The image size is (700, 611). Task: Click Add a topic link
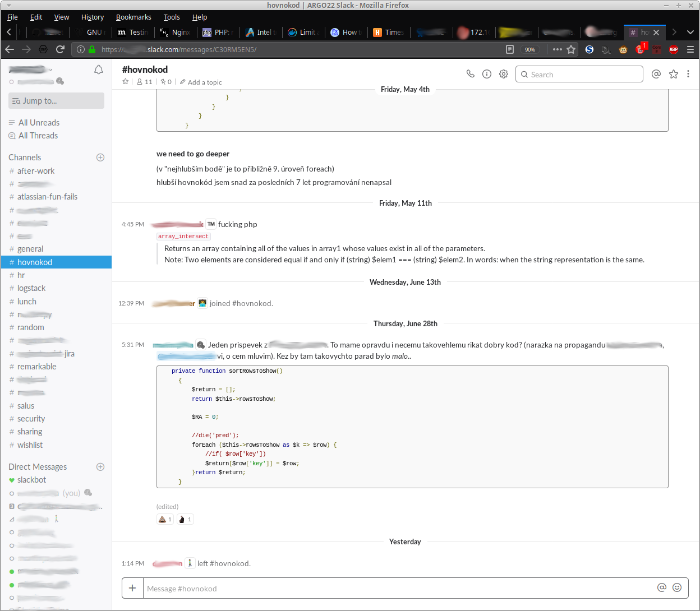click(x=204, y=82)
